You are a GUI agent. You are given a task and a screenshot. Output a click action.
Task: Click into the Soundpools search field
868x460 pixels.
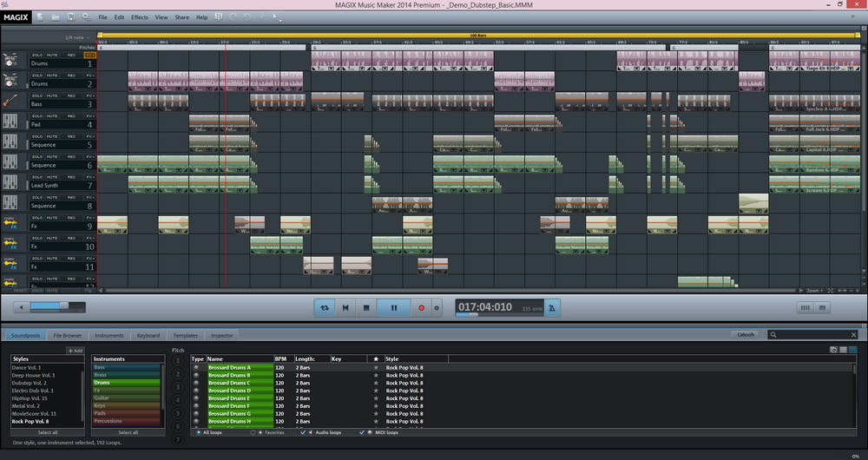(x=812, y=334)
